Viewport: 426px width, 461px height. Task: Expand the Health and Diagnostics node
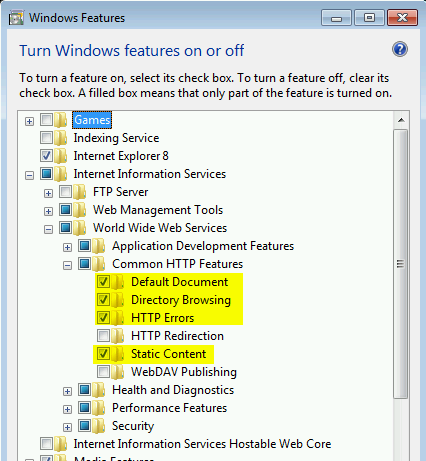67,391
